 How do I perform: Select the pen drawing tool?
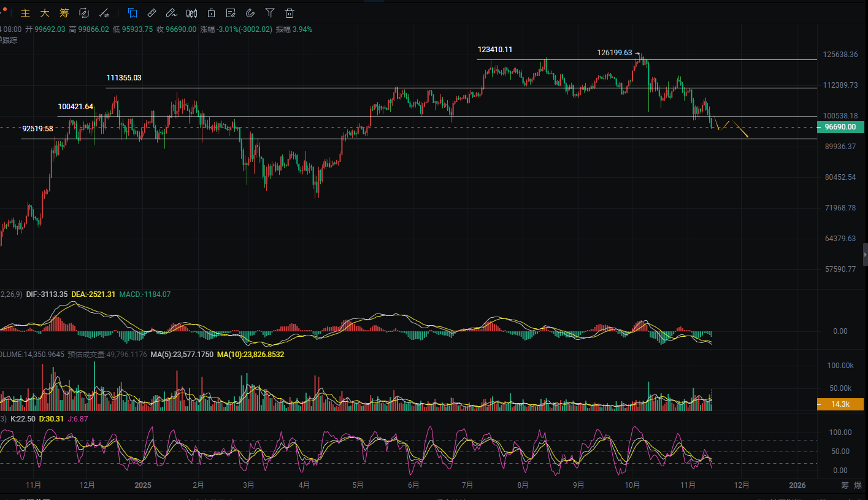pos(172,13)
